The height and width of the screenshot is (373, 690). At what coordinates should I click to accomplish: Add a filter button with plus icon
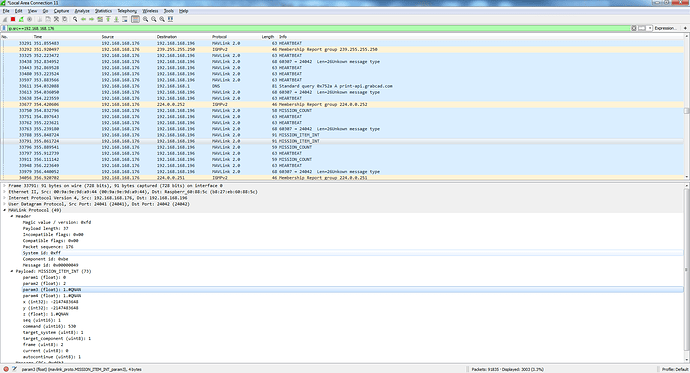[x=685, y=28]
